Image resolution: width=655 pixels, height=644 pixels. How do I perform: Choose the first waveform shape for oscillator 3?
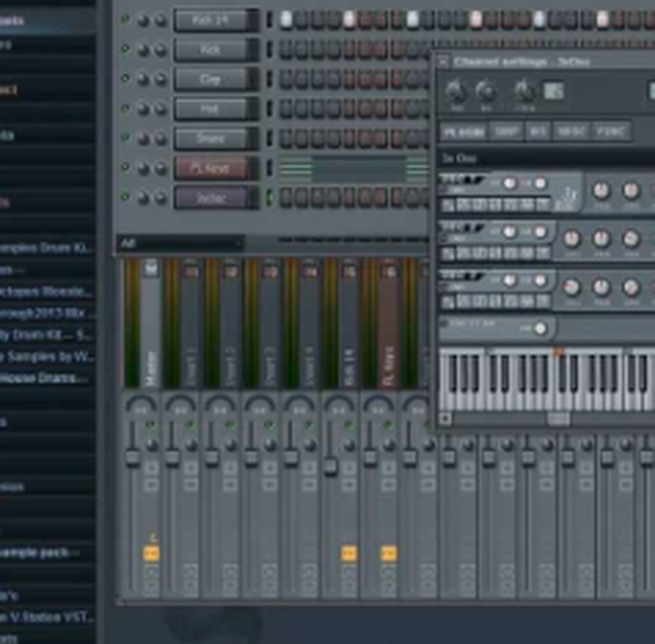448,302
